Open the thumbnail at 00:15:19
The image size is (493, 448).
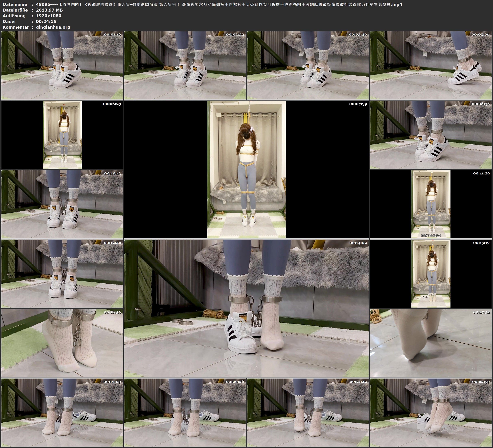tap(431, 273)
